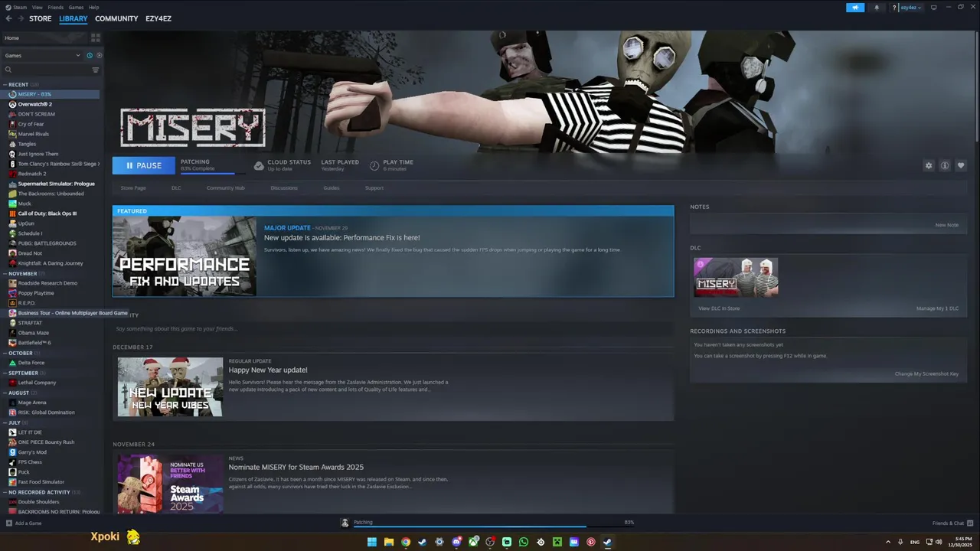
Task: Open the Performance Fix featured thumbnail
Action: pyautogui.click(x=185, y=256)
